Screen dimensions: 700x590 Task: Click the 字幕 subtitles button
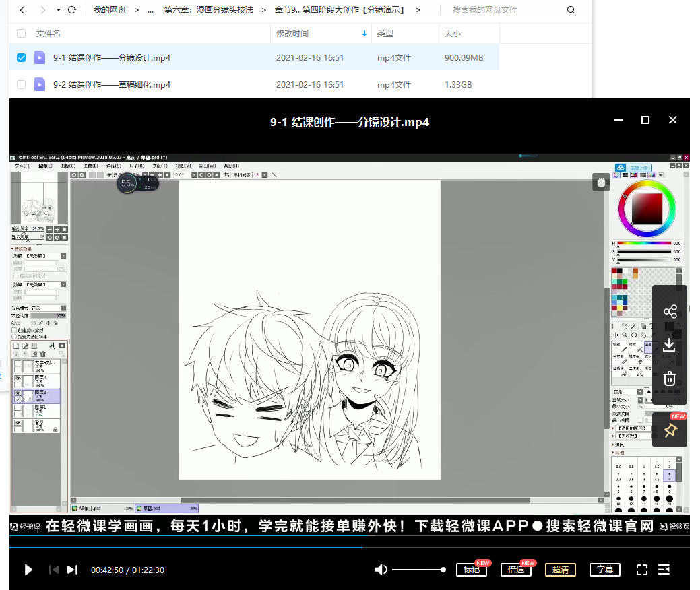(x=605, y=570)
